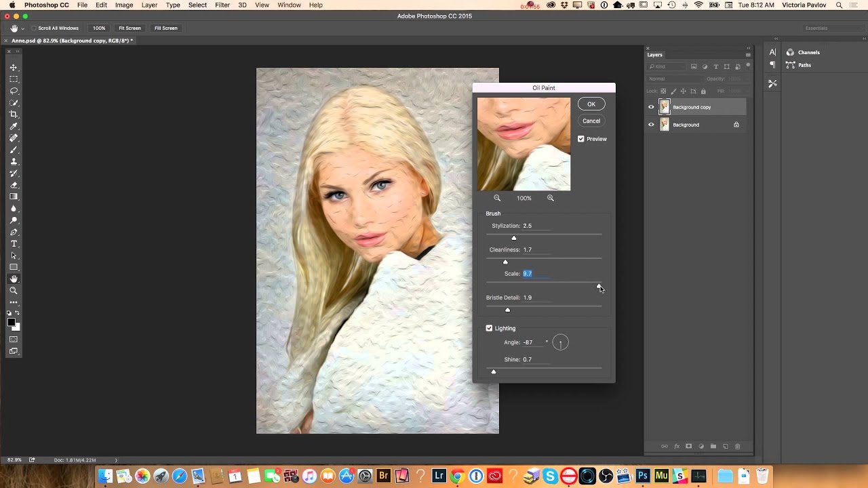The width and height of the screenshot is (868, 488).
Task: Click the Fill Screen button
Action: click(165, 28)
